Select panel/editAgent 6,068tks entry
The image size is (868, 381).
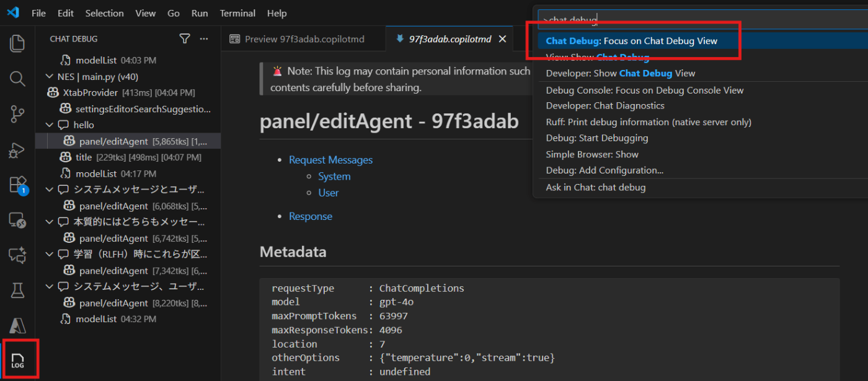[128, 206]
